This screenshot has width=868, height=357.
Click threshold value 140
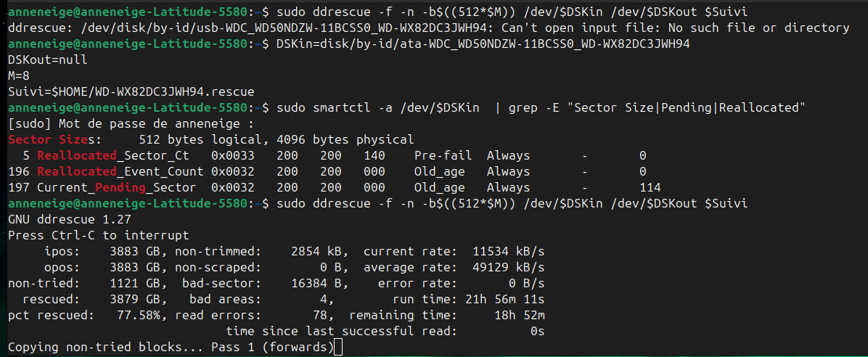click(x=374, y=155)
